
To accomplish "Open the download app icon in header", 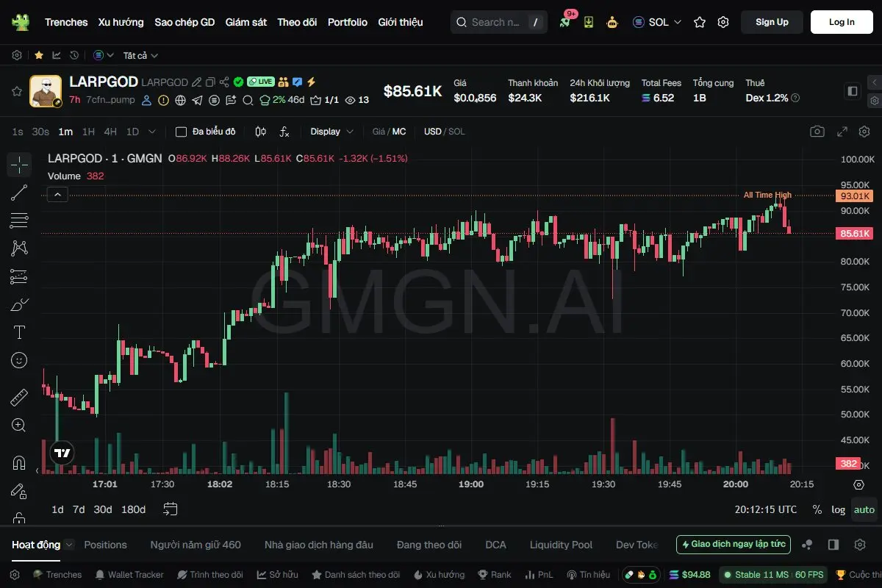I will pyautogui.click(x=589, y=22).
